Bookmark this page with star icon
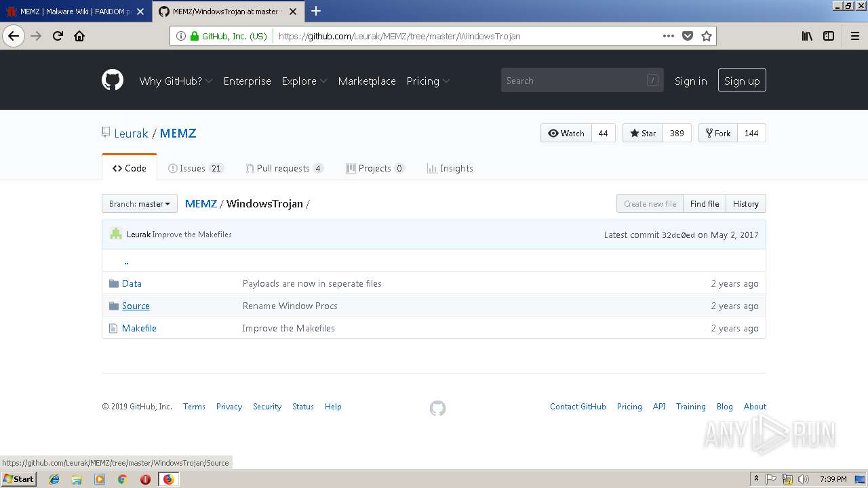The width and height of the screenshot is (868, 488). pyautogui.click(x=707, y=36)
